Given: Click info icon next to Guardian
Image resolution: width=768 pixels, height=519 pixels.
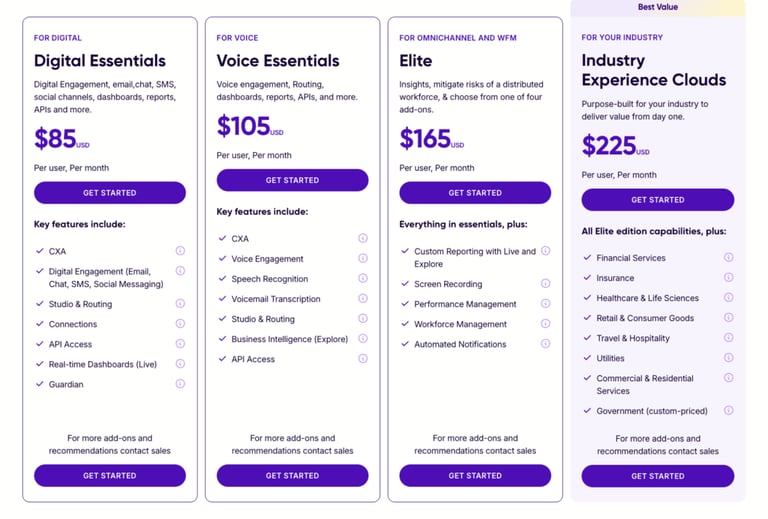Looking at the screenshot, I should [180, 384].
